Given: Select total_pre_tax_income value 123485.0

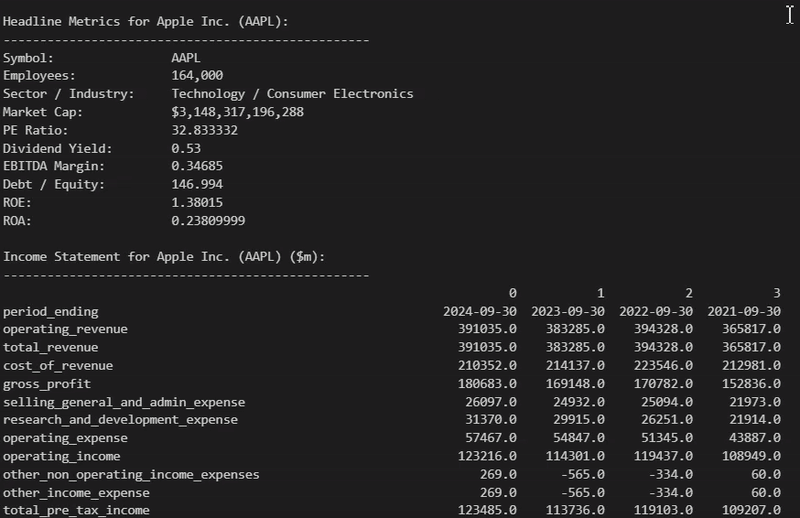Looking at the screenshot, I should pyautogui.click(x=487, y=510).
